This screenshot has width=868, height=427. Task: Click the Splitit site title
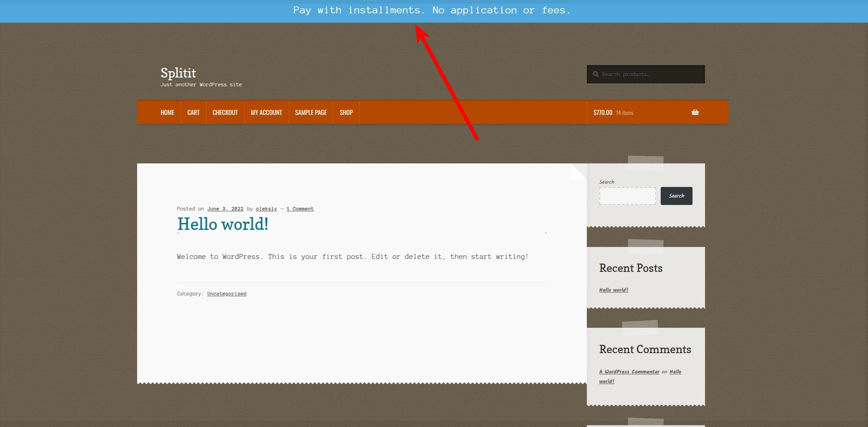coord(178,73)
